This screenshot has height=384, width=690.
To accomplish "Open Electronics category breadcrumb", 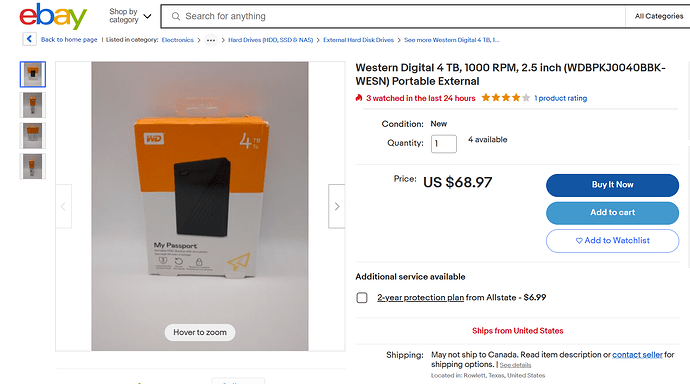I will pyautogui.click(x=177, y=40).
